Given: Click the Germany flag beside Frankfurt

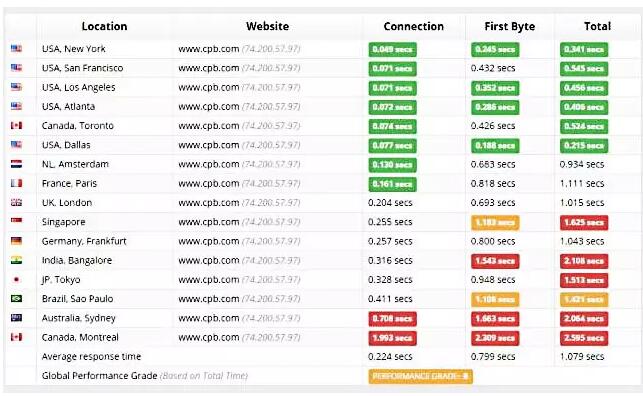Looking at the screenshot, I should tap(16, 241).
